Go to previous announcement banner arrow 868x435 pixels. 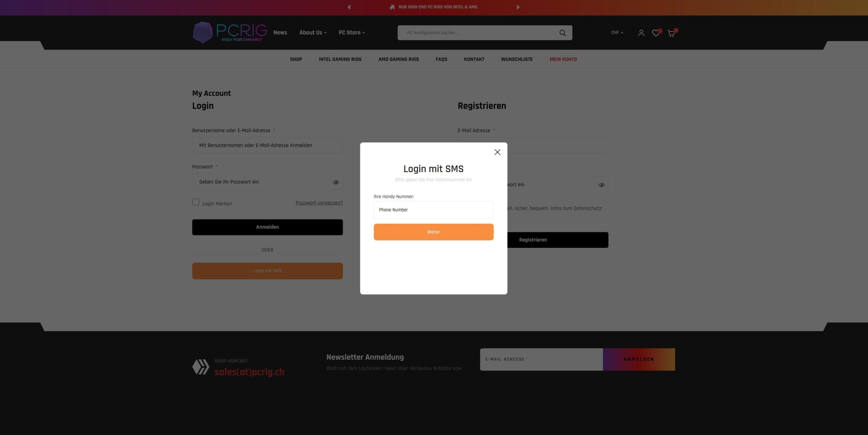click(349, 7)
